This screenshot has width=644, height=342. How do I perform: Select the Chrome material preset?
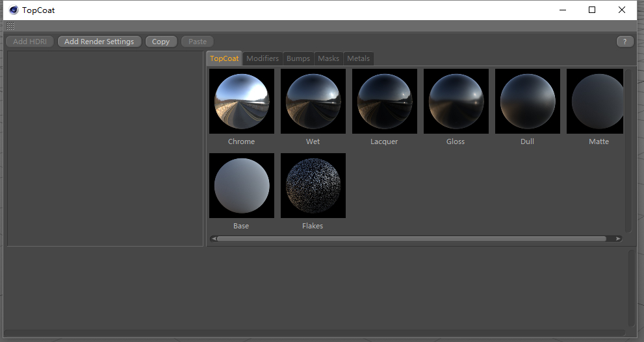point(241,101)
